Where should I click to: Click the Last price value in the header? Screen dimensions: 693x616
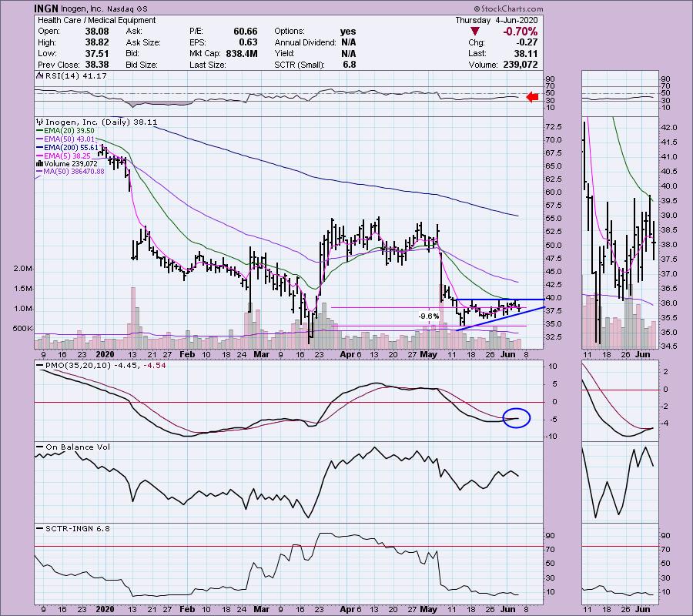pyautogui.click(x=527, y=53)
